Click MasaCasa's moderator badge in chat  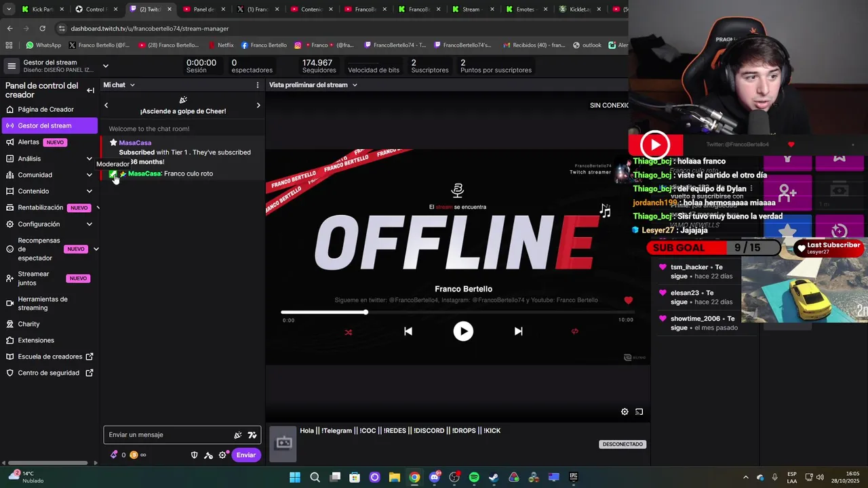pos(113,174)
